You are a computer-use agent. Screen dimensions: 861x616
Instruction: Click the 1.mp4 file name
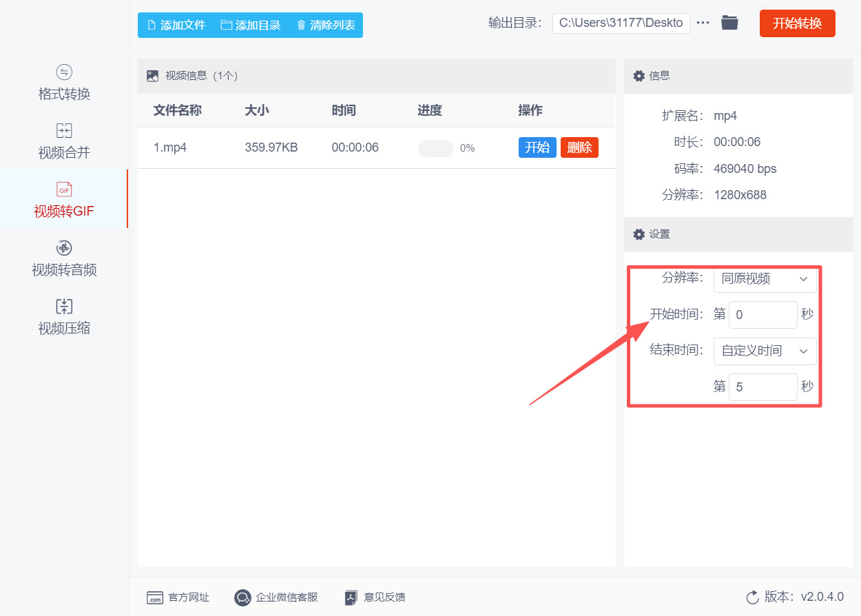(x=170, y=147)
